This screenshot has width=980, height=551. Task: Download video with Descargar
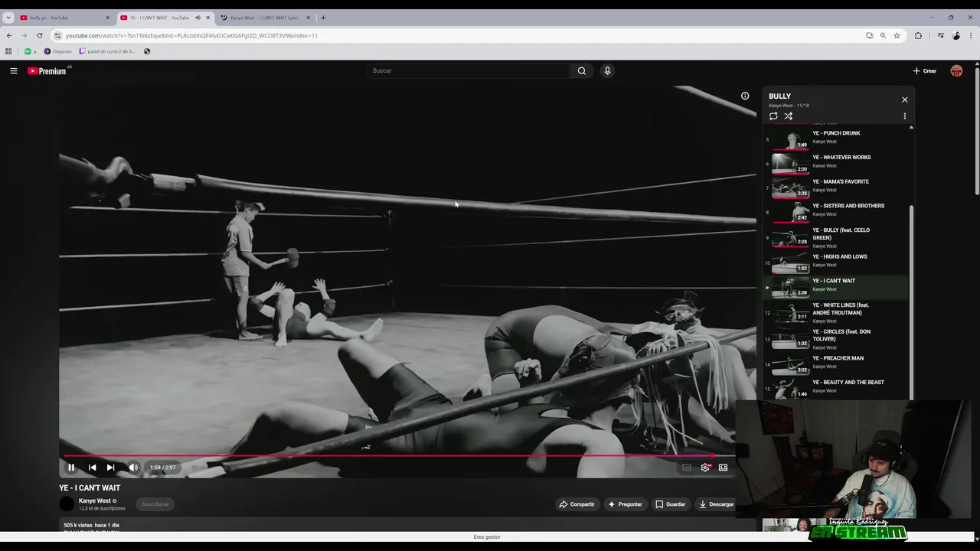coord(716,504)
